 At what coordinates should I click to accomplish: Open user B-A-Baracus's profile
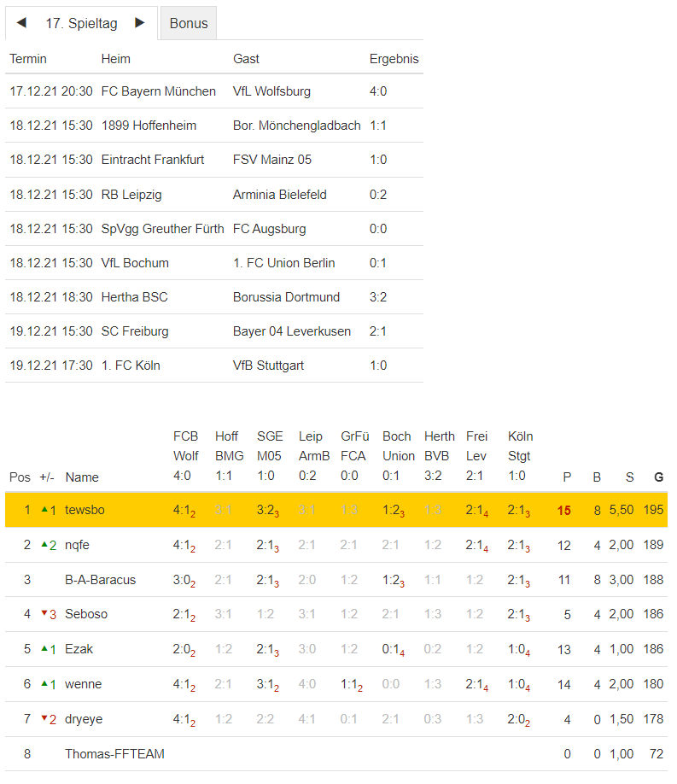[x=100, y=580]
